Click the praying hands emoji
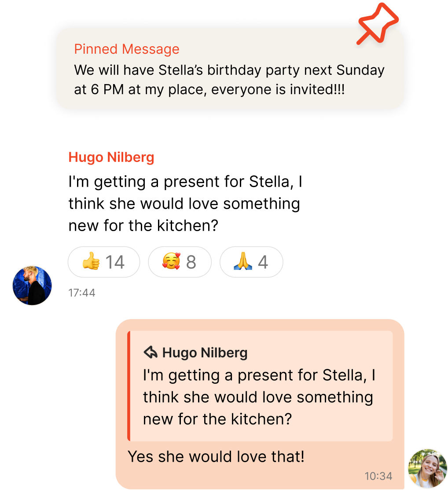The image size is (448, 500). 243,262
